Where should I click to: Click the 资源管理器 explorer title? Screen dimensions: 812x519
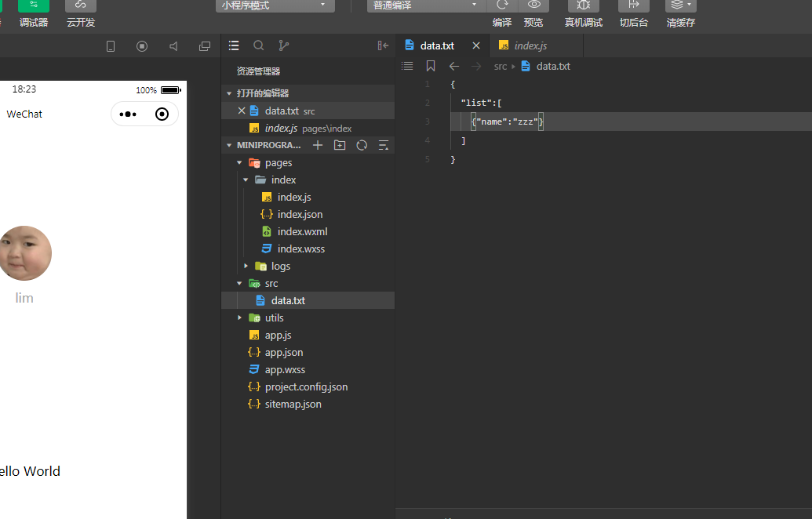258,71
